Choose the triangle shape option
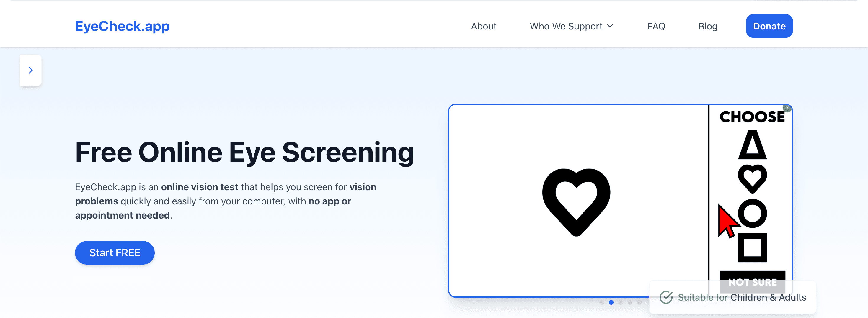Image resolution: width=868 pixels, height=318 pixels. pos(752,145)
